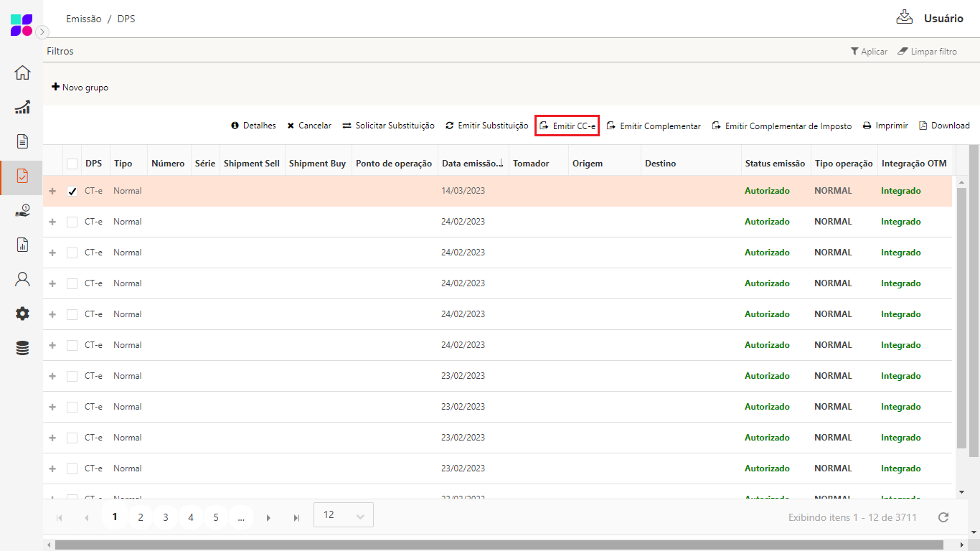
Task: Click the download tray icon beside Usuário
Action: [904, 17]
